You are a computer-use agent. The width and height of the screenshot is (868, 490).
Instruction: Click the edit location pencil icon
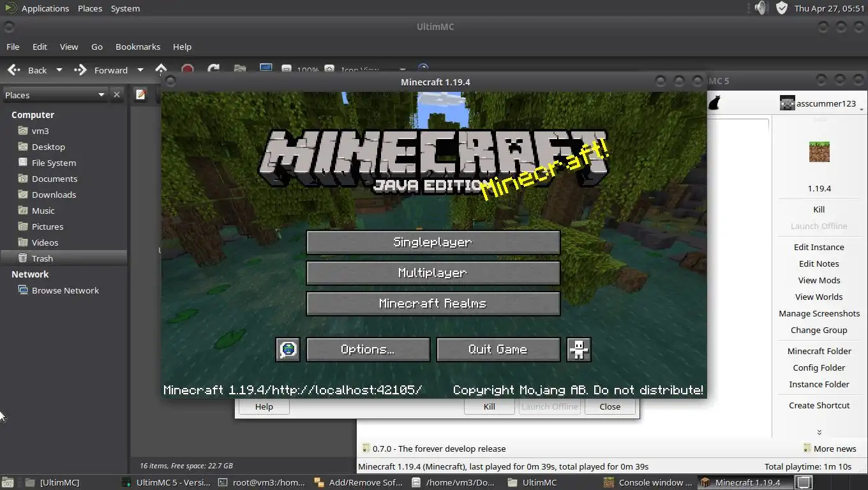point(141,94)
